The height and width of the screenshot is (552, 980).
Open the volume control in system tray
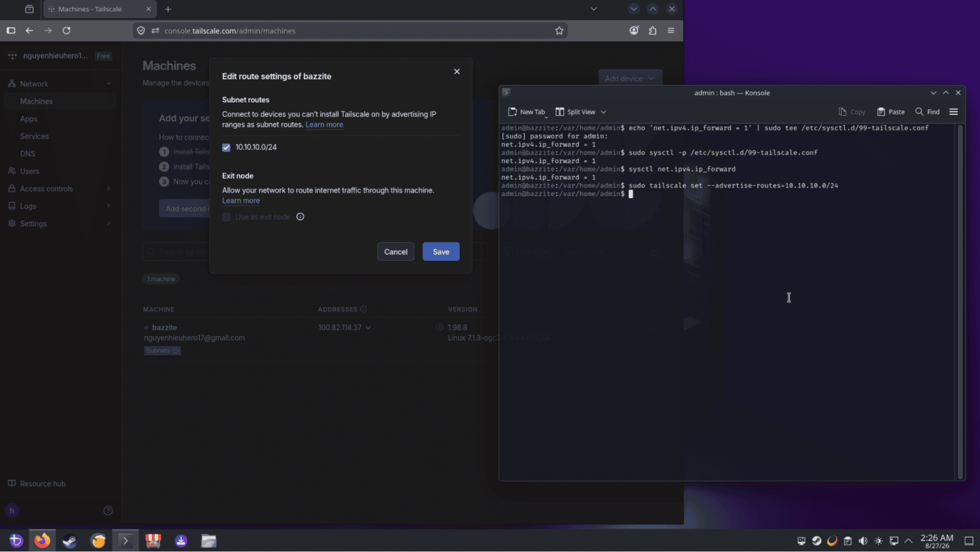pos(863,541)
